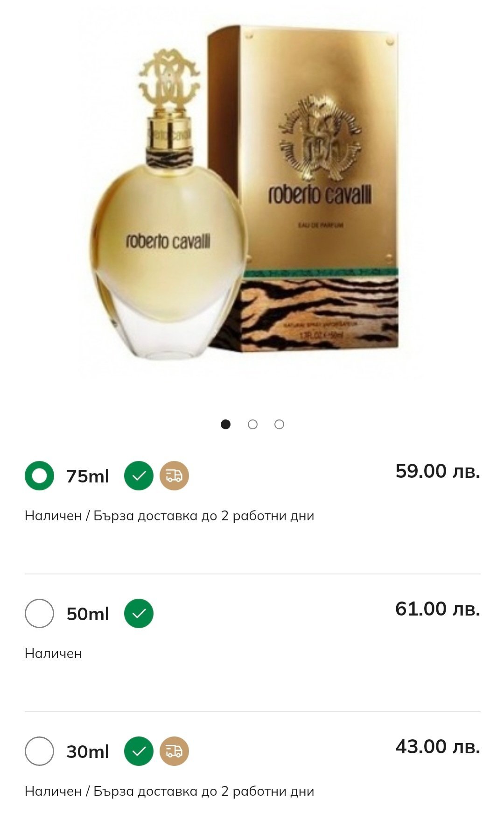
Task: Click the 43.00 лв. price
Action: 437,746
